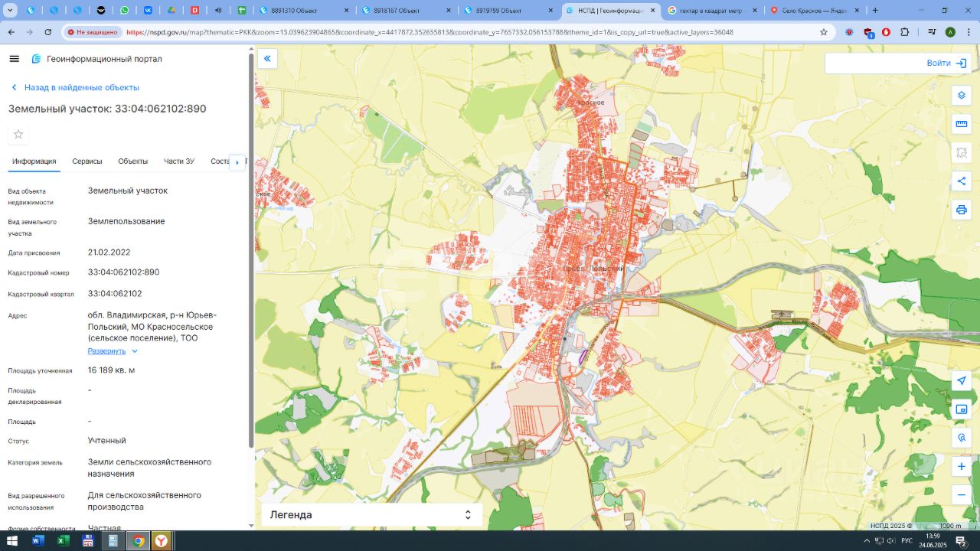Open the Windows Start menu
Screen dimensions: 980x551
point(12,541)
